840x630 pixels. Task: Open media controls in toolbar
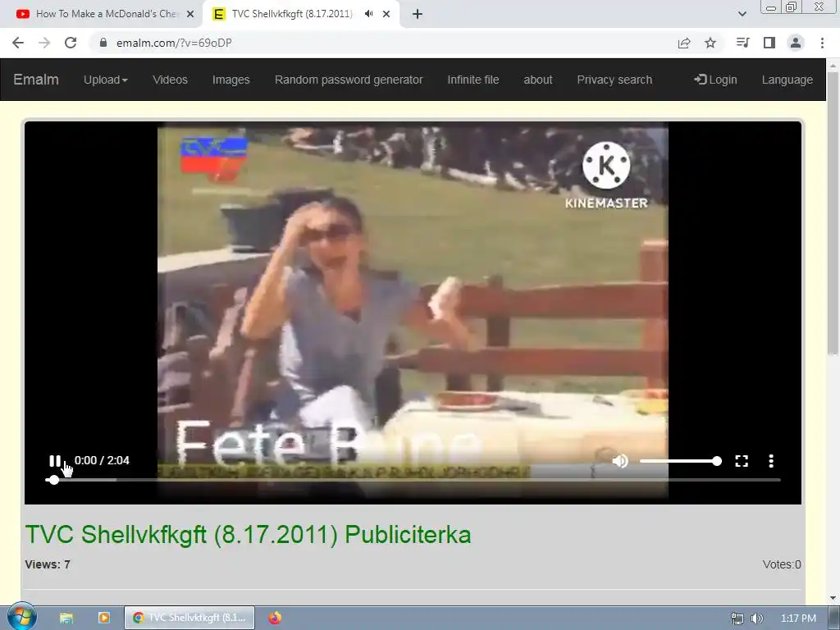coord(742,43)
